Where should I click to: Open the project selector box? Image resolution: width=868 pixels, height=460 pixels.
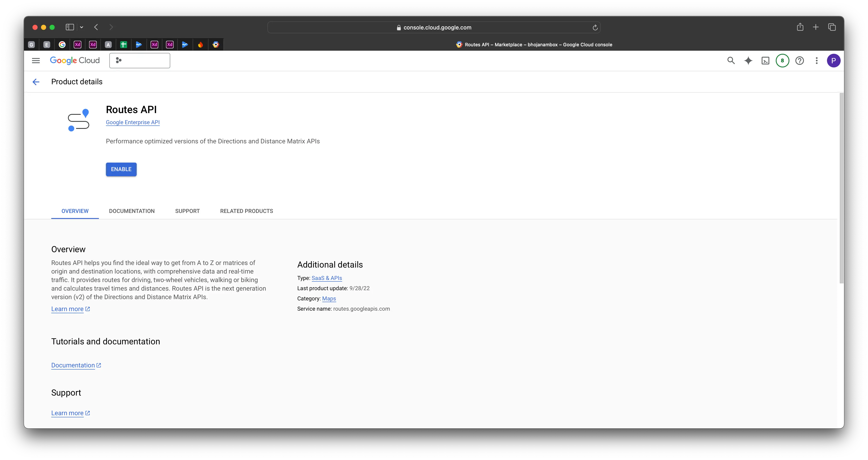click(x=139, y=61)
